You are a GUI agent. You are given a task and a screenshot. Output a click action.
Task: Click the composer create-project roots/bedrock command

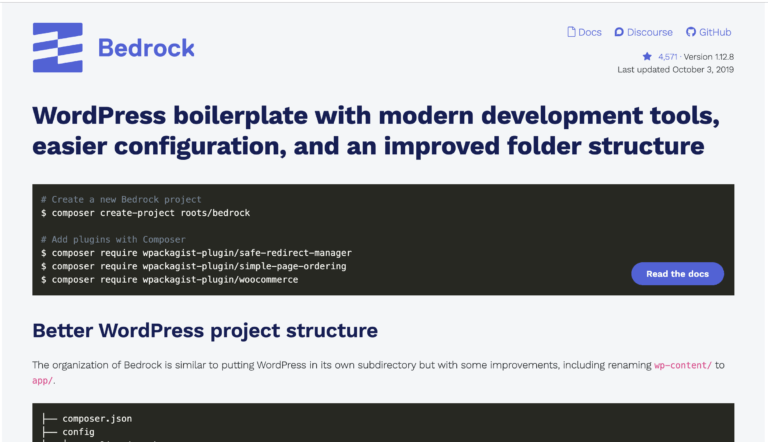pos(145,213)
